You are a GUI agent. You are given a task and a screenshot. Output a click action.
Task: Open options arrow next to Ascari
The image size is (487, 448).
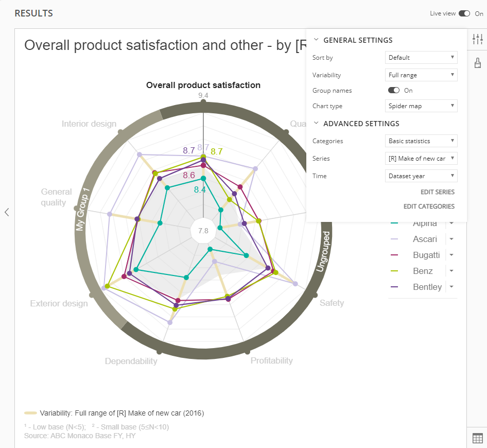451,239
